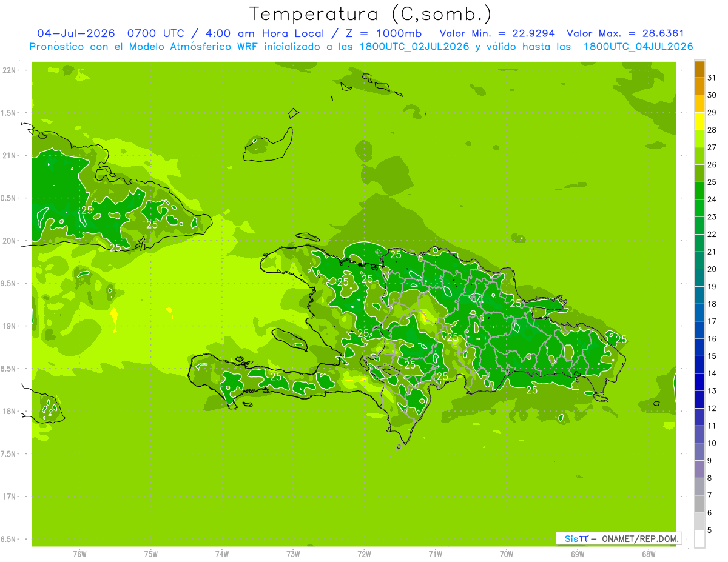Screen dimensions: 728x562
Task: Click the legend value "16"
Action: tap(712, 339)
